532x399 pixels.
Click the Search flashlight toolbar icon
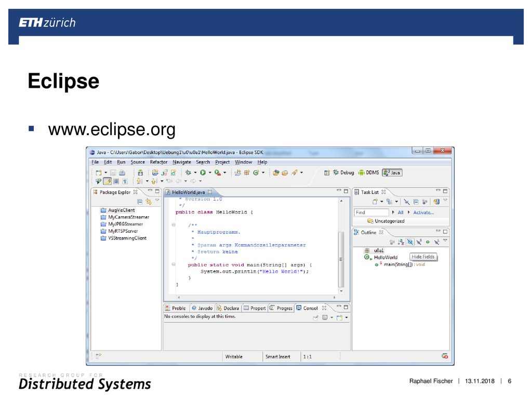(295, 172)
